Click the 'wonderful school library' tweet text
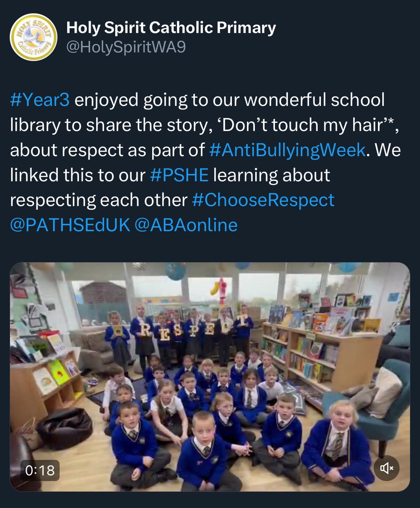This screenshot has height=508, width=420. 197,113
